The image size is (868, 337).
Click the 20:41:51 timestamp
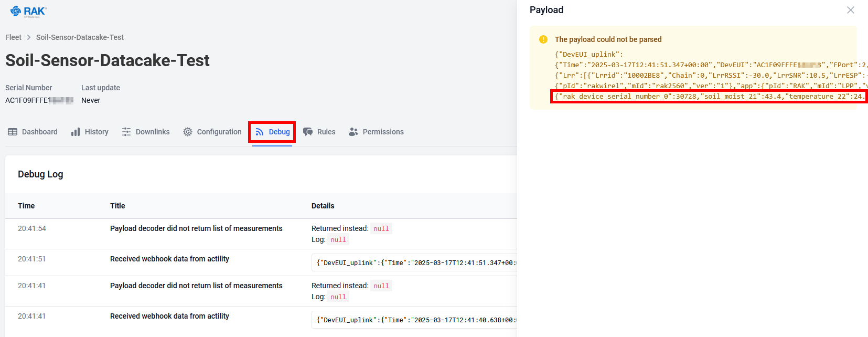tap(32, 259)
